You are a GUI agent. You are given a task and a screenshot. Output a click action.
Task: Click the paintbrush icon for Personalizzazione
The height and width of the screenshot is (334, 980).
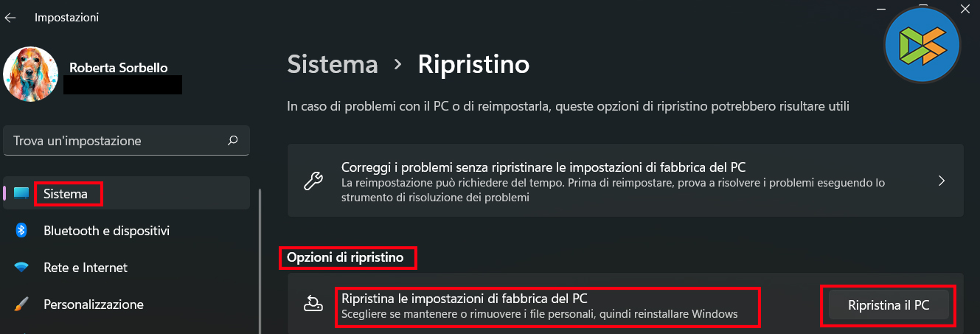[x=21, y=305]
